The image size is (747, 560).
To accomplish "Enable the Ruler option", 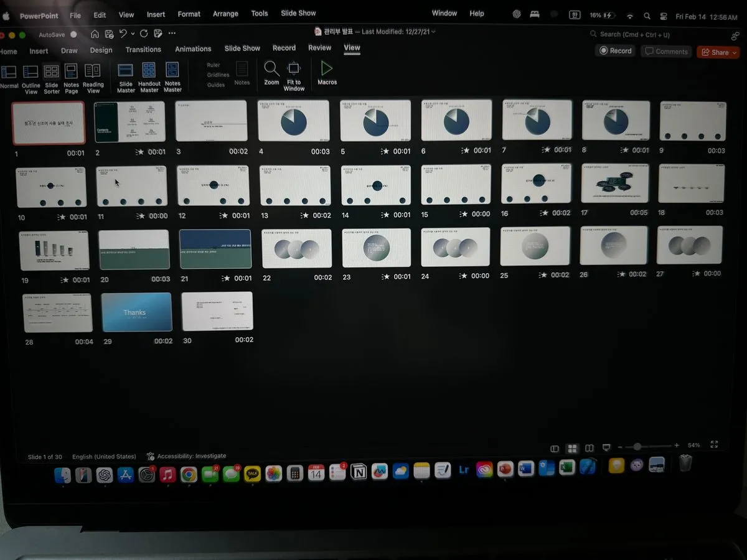I will click(x=214, y=65).
